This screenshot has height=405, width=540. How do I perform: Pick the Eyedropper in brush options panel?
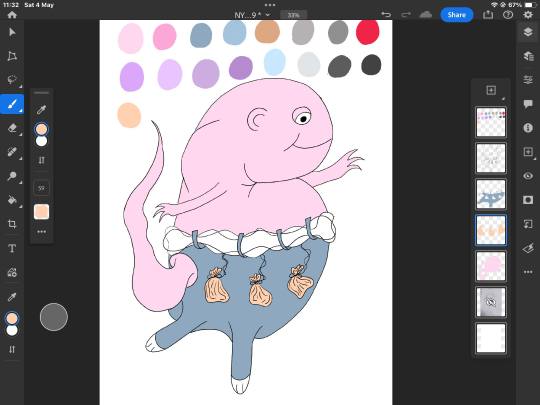coord(41,110)
